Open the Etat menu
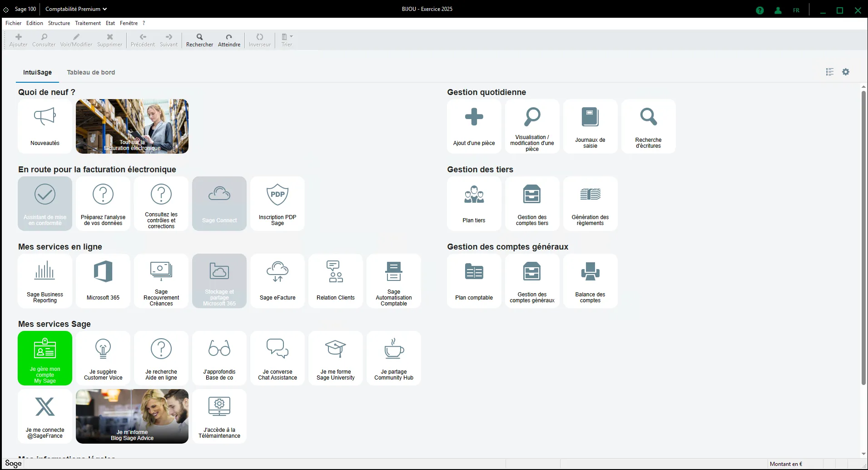This screenshot has height=470, width=868. point(110,23)
